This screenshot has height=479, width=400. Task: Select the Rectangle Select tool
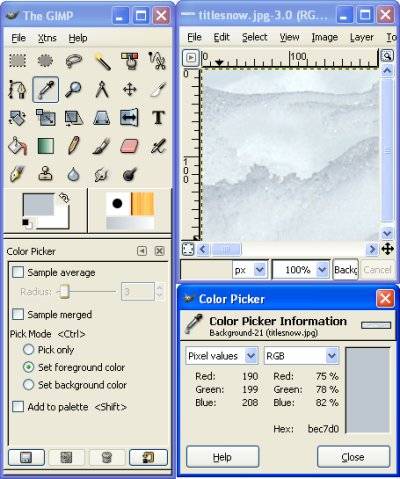[x=18, y=61]
